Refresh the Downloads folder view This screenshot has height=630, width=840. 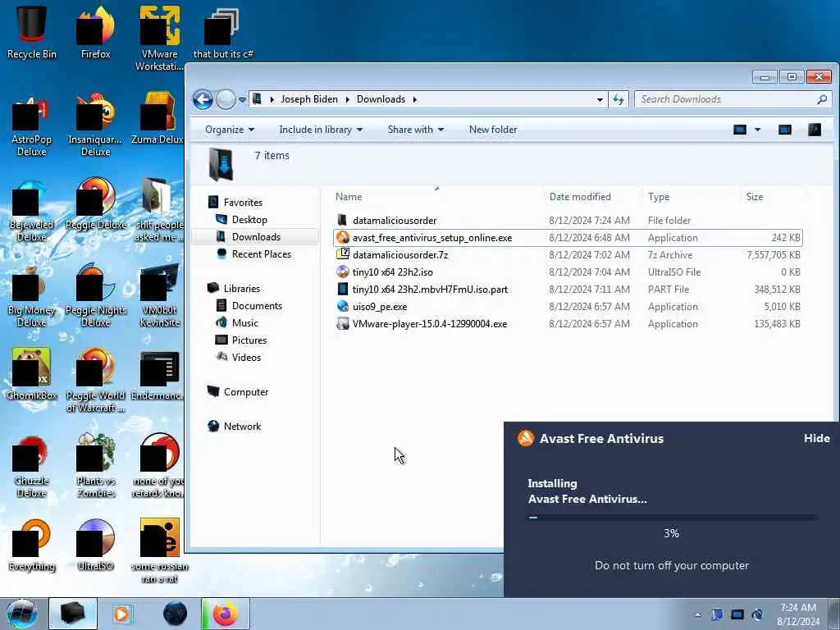point(619,99)
